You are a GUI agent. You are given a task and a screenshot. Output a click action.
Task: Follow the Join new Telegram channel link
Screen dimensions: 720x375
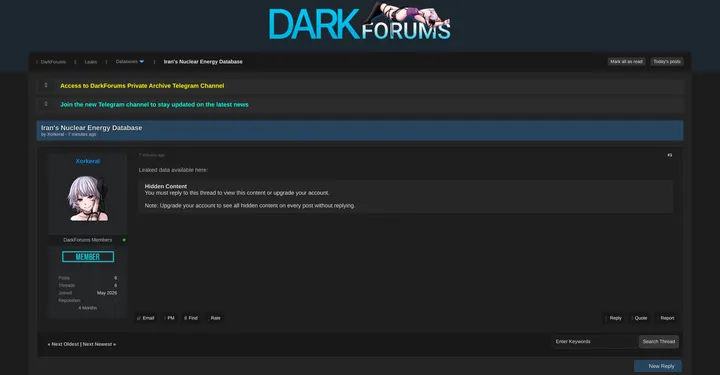click(x=154, y=105)
